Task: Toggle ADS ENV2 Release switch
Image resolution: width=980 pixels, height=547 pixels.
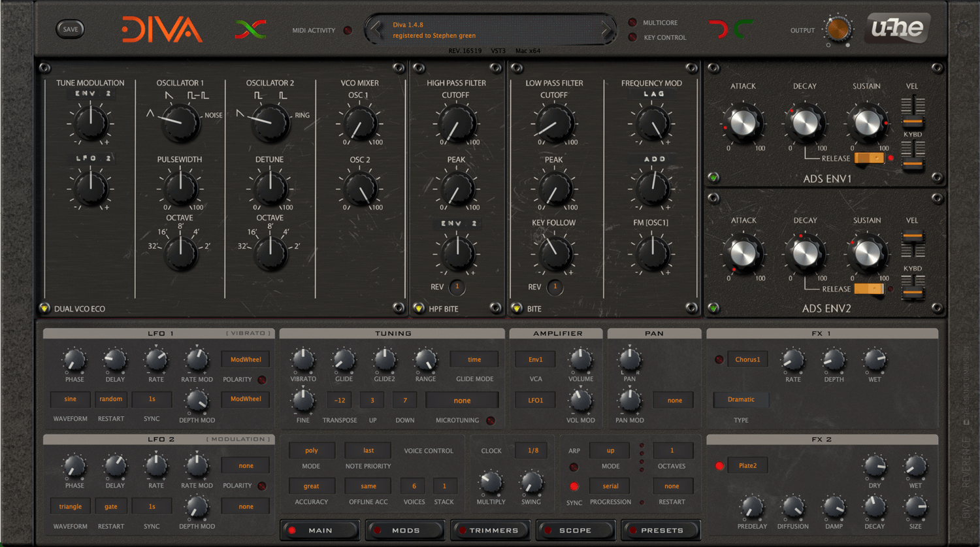Action: tap(869, 289)
